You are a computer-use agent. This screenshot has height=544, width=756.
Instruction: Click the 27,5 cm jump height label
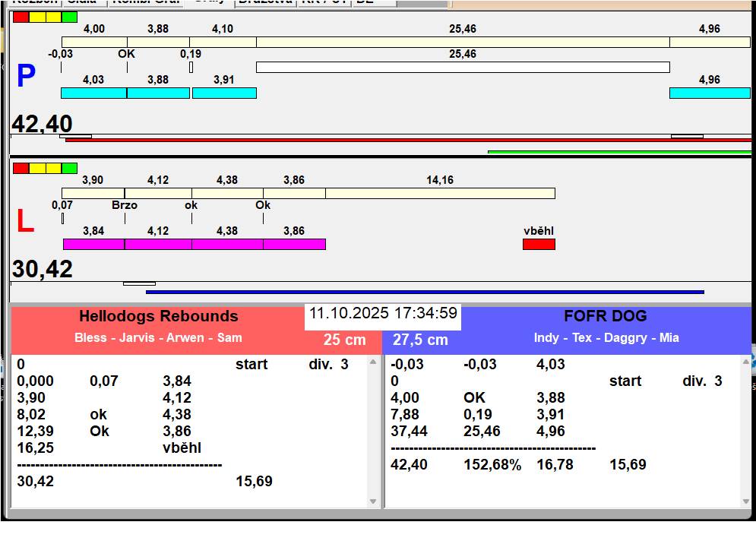[x=420, y=340]
